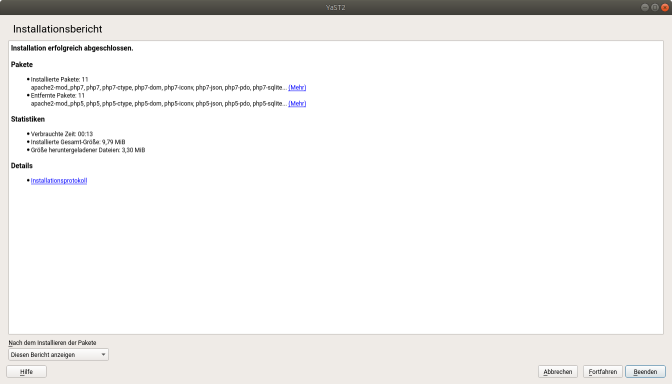The height and width of the screenshot is (384, 672).
Task: Click the Pakete section heading
Action: 22,64
